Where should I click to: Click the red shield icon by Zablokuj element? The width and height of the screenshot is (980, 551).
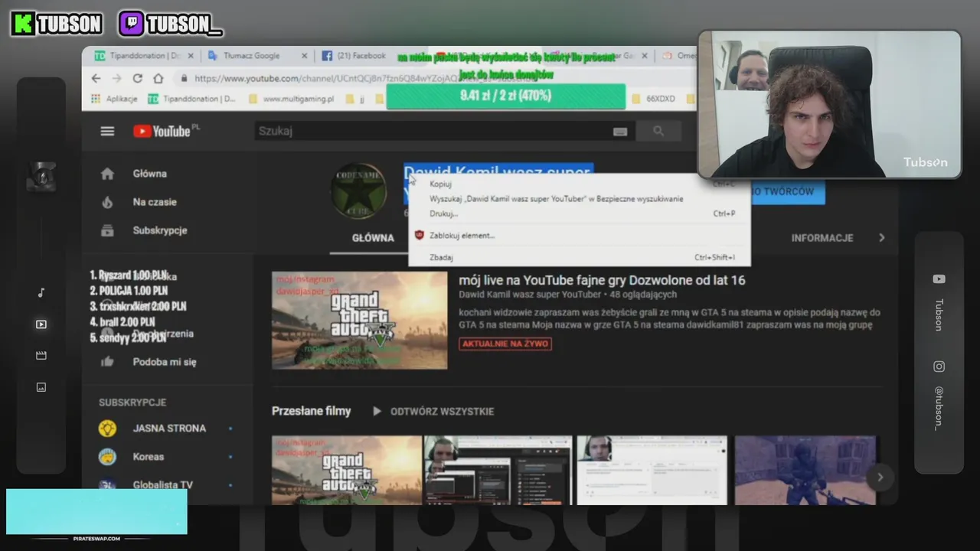point(419,236)
